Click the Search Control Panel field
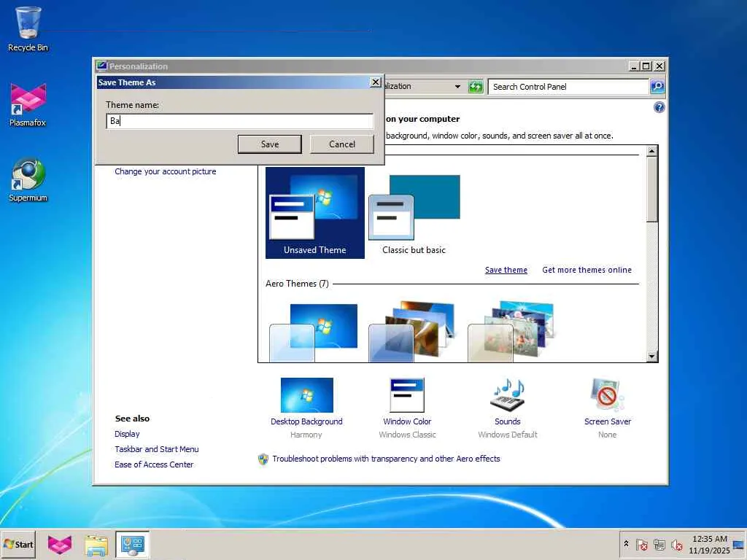 click(568, 87)
